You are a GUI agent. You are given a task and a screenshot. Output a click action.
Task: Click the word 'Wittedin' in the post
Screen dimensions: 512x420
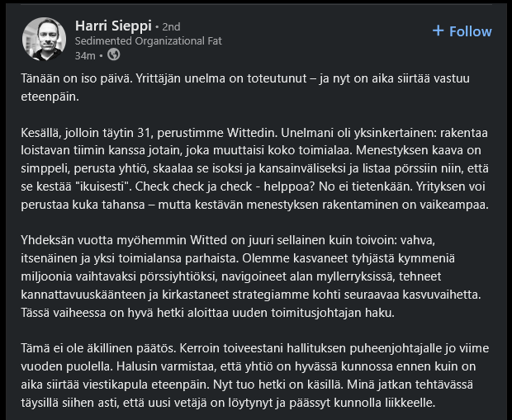(x=252, y=133)
